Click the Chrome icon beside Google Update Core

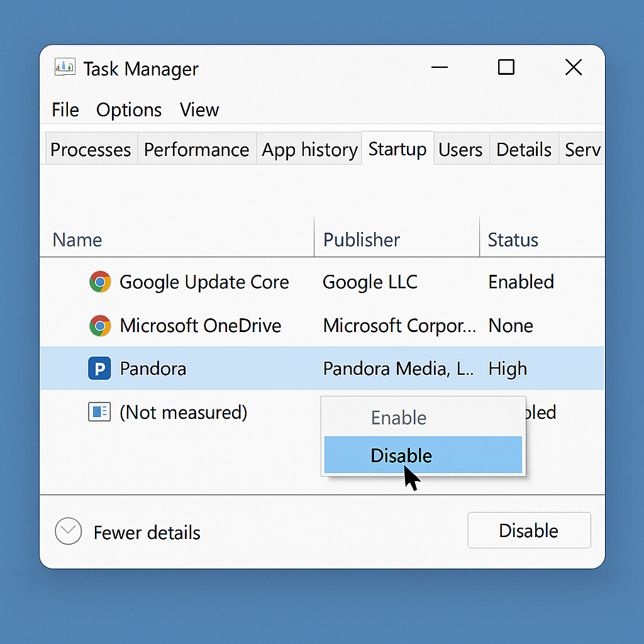pos(100,282)
